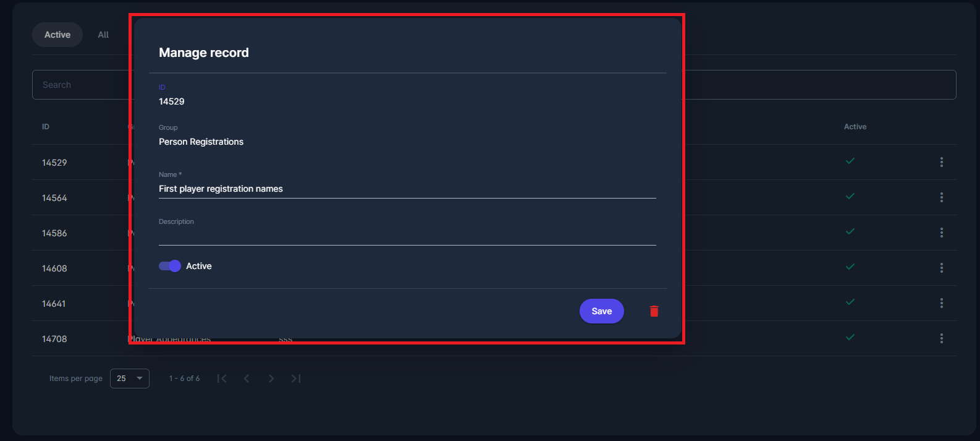Open the Items per page dropdown

[x=129, y=378]
